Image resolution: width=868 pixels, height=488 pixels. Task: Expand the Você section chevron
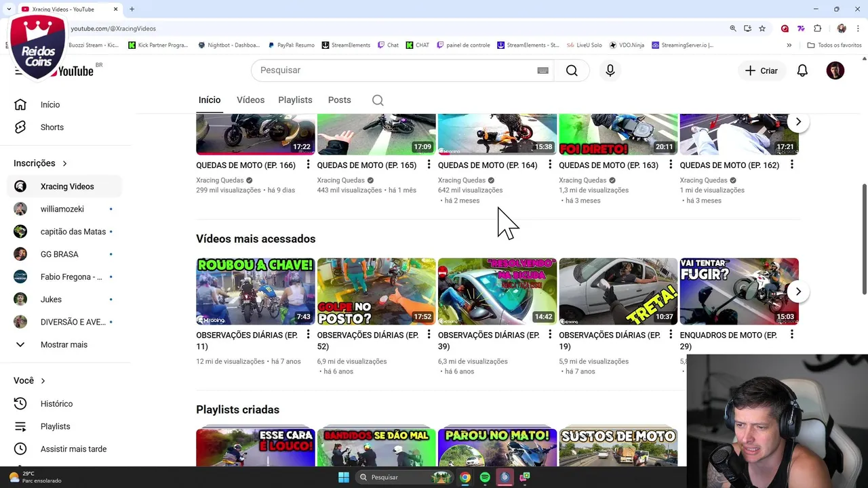[43, 381]
